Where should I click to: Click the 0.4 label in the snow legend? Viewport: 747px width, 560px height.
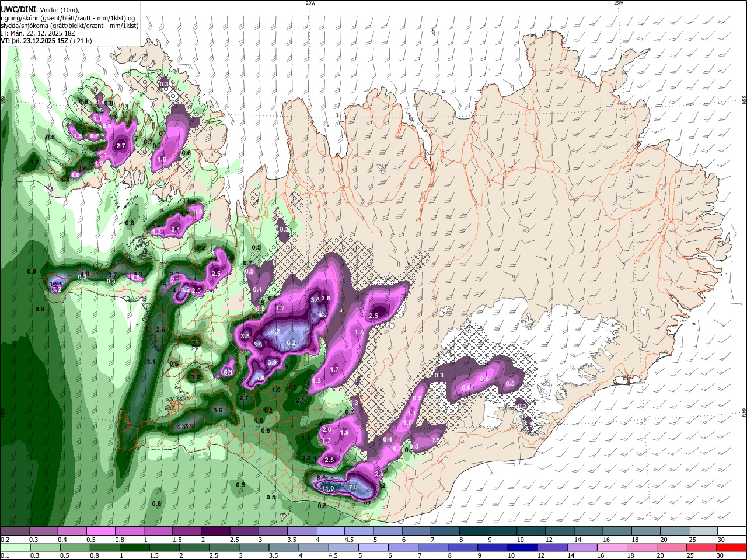[62, 540]
